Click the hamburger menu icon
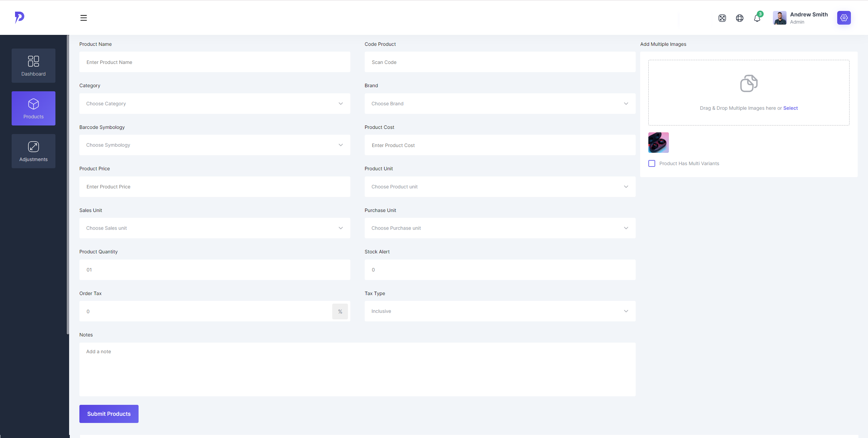 coord(83,18)
